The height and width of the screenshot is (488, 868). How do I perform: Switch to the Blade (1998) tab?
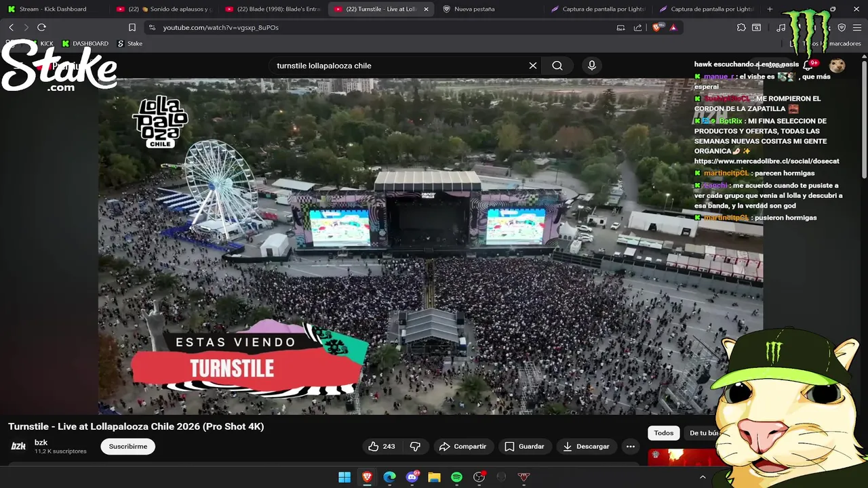click(273, 9)
